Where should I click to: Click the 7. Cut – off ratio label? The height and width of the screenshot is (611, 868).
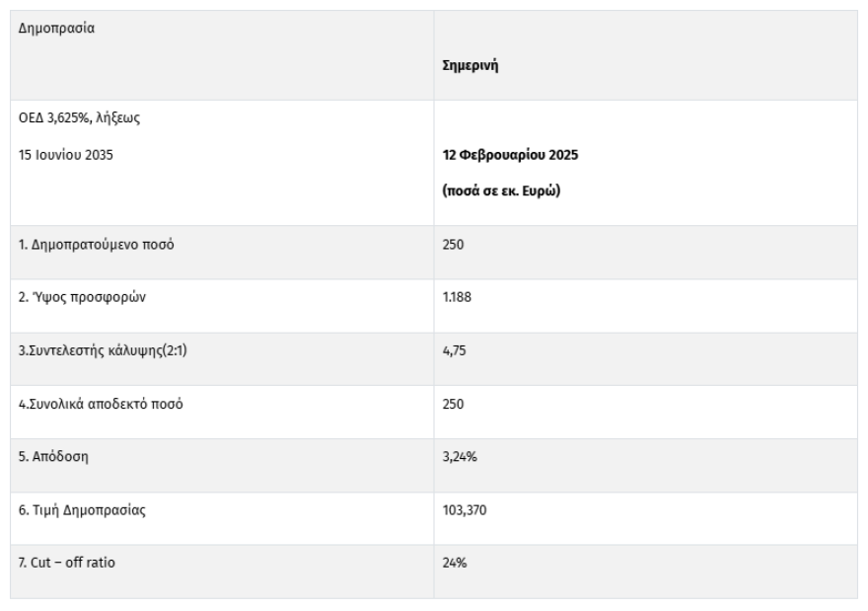click(66, 564)
